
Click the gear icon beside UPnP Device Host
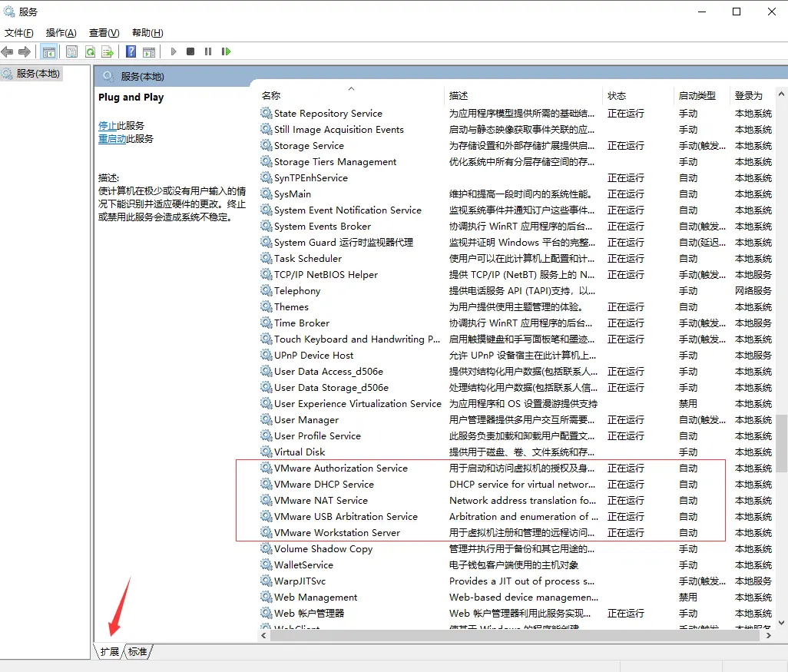(267, 355)
